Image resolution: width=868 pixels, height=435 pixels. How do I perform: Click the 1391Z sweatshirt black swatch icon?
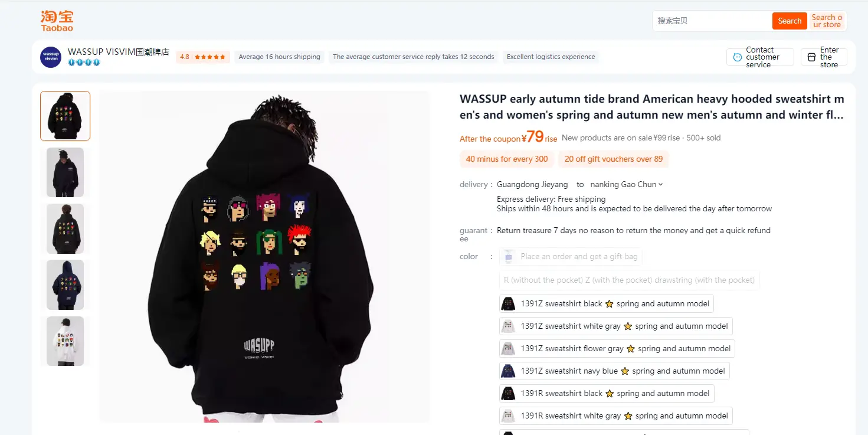tap(508, 304)
